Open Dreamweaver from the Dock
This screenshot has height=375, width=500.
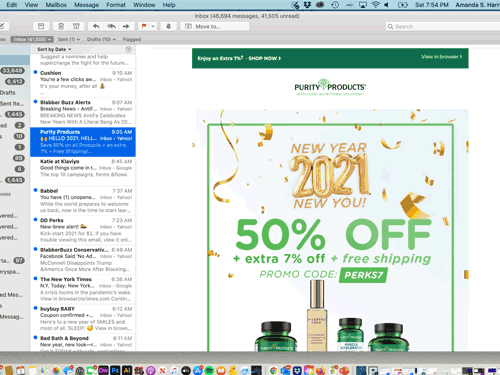[103, 370]
